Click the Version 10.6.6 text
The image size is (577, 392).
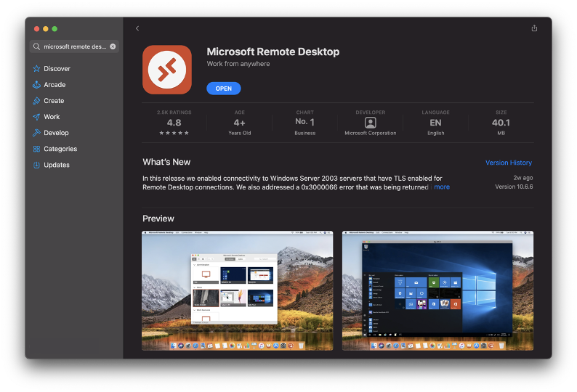coord(514,187)
